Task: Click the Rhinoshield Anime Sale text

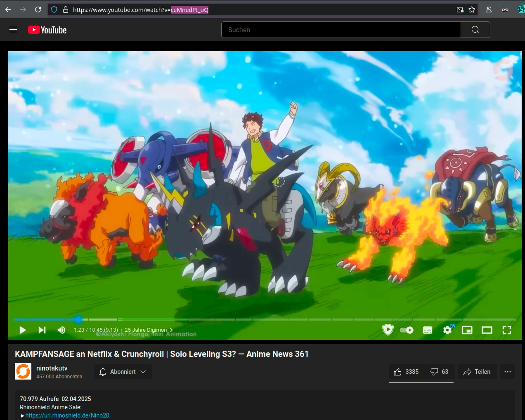Action: pyautogui.click(x=51, y=407)
